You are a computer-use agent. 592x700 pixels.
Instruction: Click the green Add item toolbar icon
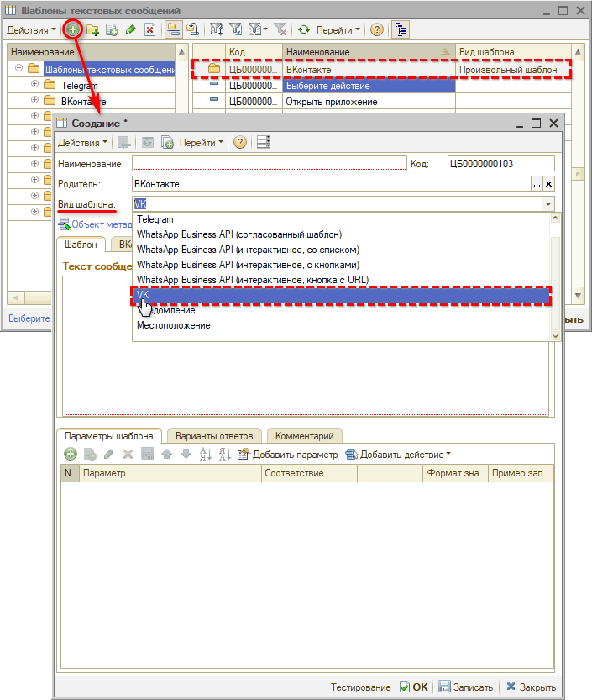(73, 29)
